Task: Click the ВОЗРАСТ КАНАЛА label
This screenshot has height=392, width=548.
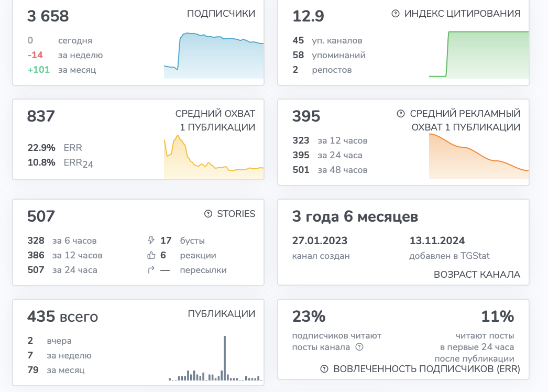Action: (477, 275)
